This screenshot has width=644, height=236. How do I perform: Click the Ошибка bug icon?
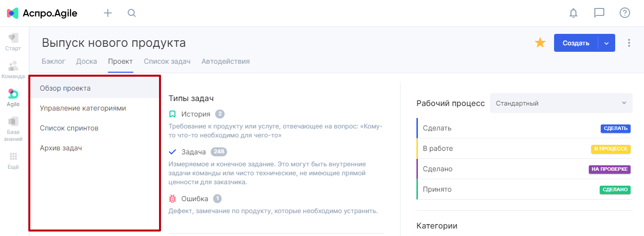(172, 199)
